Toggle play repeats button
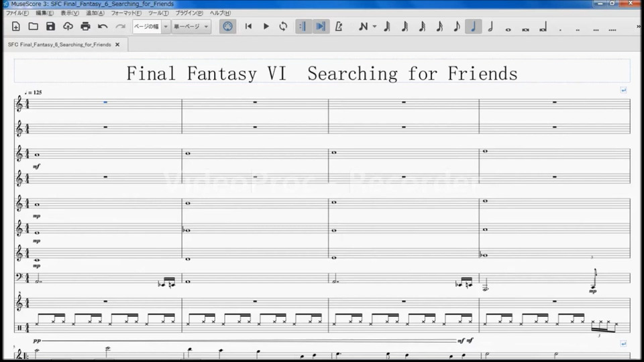This screenshot has height=362, width=644. 303,27
